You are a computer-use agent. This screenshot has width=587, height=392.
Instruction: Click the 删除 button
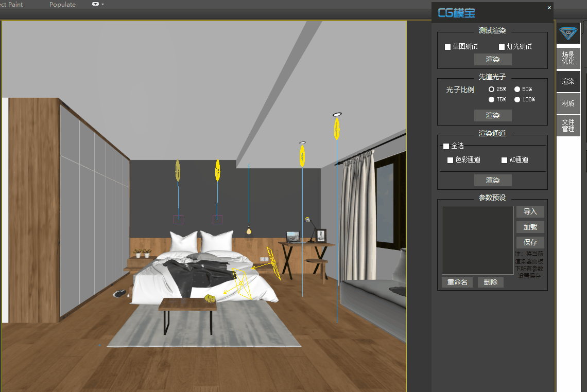point(490,282)
